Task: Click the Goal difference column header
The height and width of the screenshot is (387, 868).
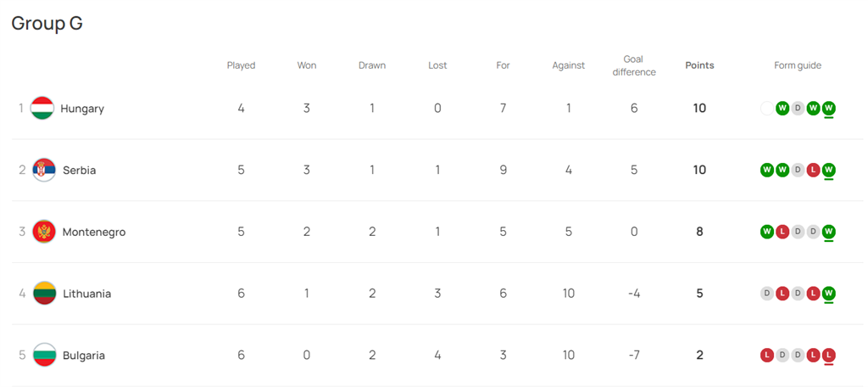Action: tap(634, 65)
